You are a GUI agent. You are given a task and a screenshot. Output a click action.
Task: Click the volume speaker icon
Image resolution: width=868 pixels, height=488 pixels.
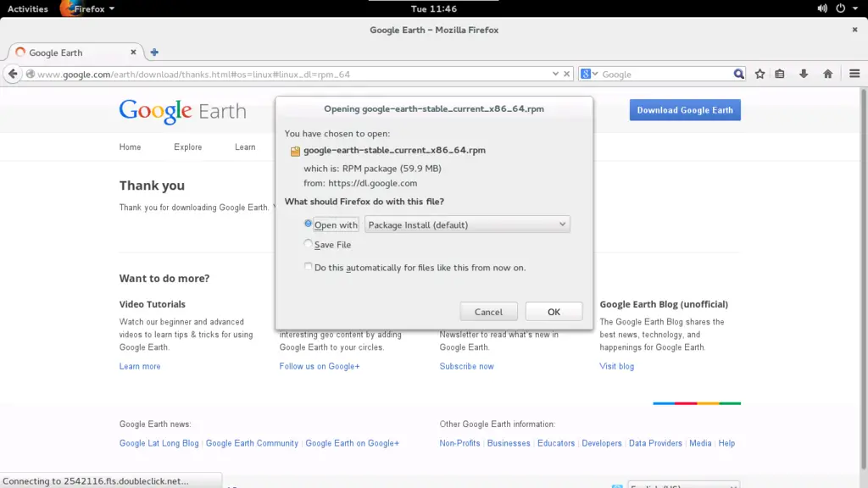point(822,8)
